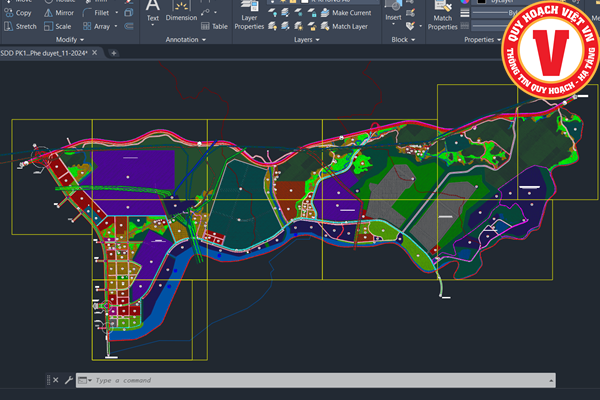
Task: Open the Layer Properties manager
Action: pyautogui.click(x=249, y=16)
